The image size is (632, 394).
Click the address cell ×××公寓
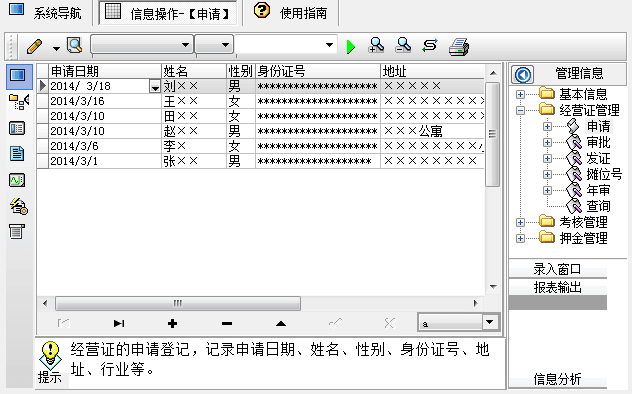(x=432, y=131)
